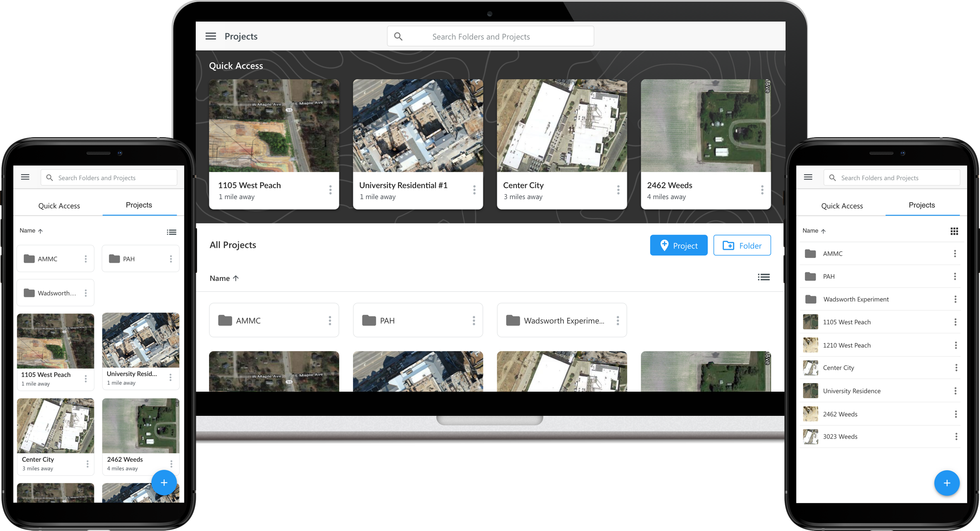The width and height of the screenshot is (980, 531).
Task: Click blue plus button on right phone
Action: [946, 483]
